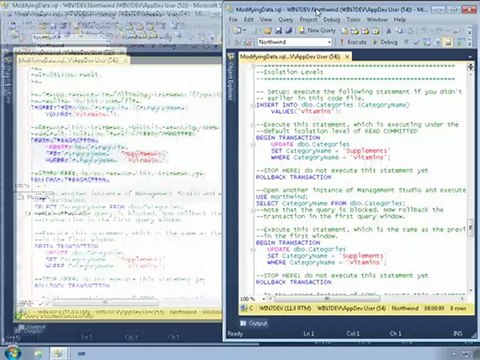The height and width of the screenshot is (360, 480).
Task: Collapse the READ COMMITTED comment block
Action: (253, 125)
